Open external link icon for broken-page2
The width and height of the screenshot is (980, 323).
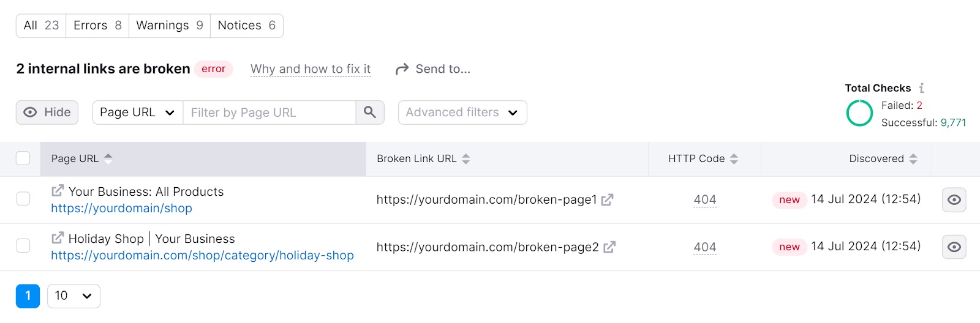point(609,247)
